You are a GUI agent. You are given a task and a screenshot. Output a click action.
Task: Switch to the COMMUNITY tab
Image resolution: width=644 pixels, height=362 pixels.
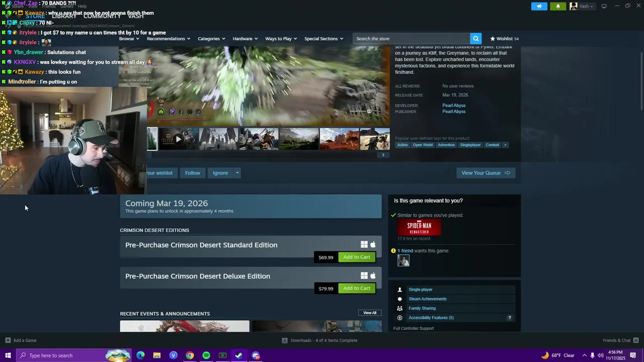pos(102,16)
